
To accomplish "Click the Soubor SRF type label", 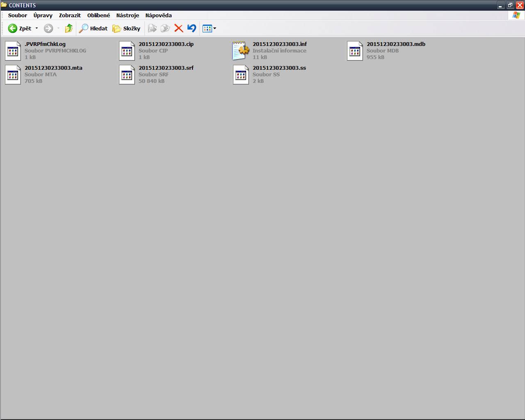I will pyautogui.click(x=153, y=74).
